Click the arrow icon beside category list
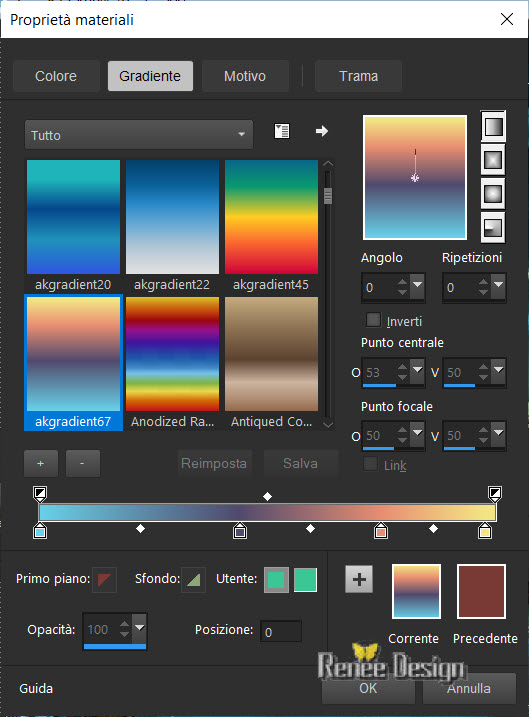The image size is (529, 717). coord(322,131)
